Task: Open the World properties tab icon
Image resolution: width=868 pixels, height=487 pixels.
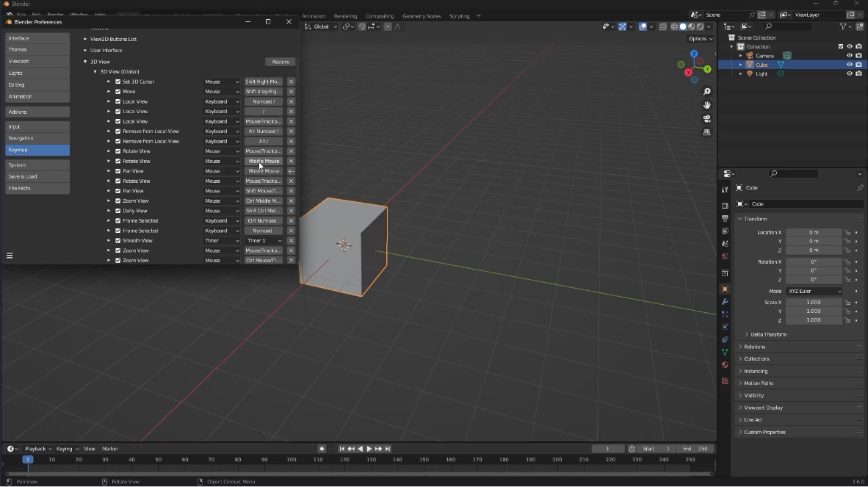Action: pos(725,256)
